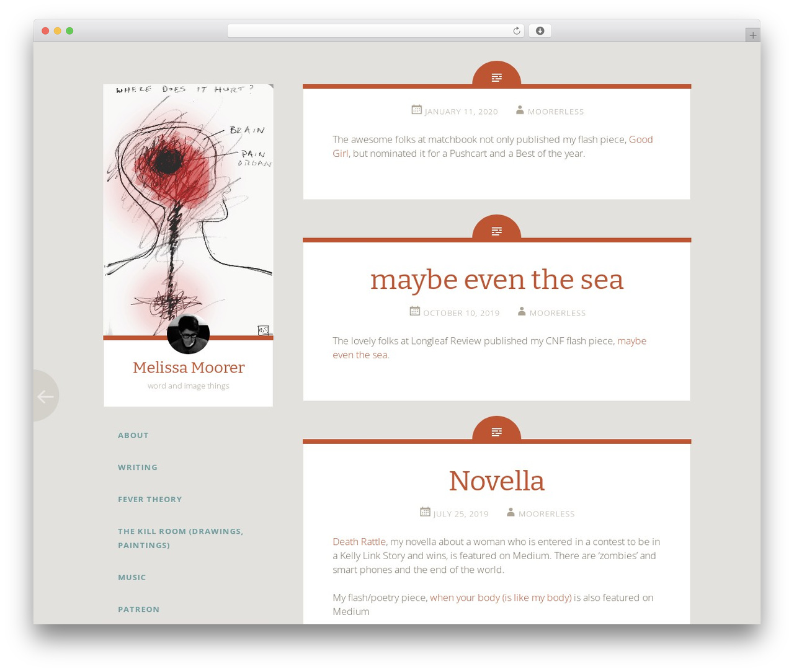The width and height of the screenshot is (794, 672).
Task: Click the post format icon above maybe even the sea
Action: [496, 231]
